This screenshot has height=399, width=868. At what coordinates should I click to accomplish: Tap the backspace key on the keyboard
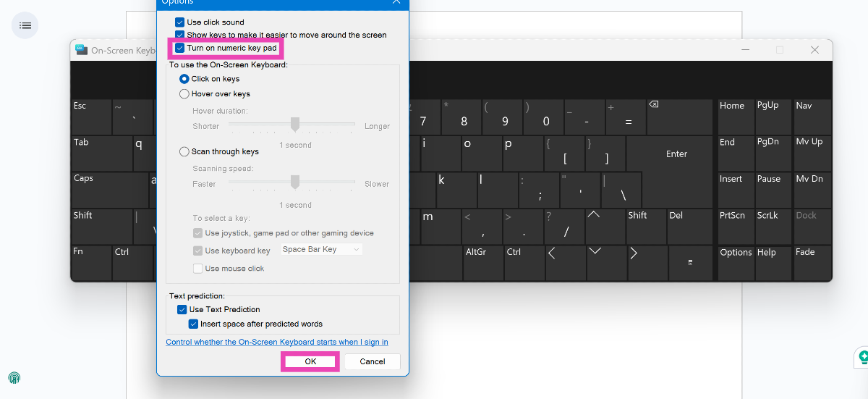click(678, 117)
